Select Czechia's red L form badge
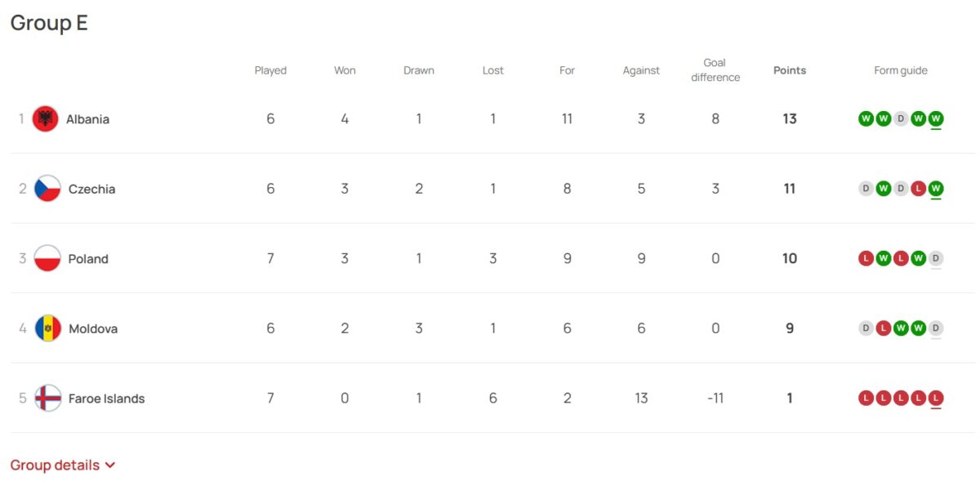Screen dimensions: 980x486 918,189
